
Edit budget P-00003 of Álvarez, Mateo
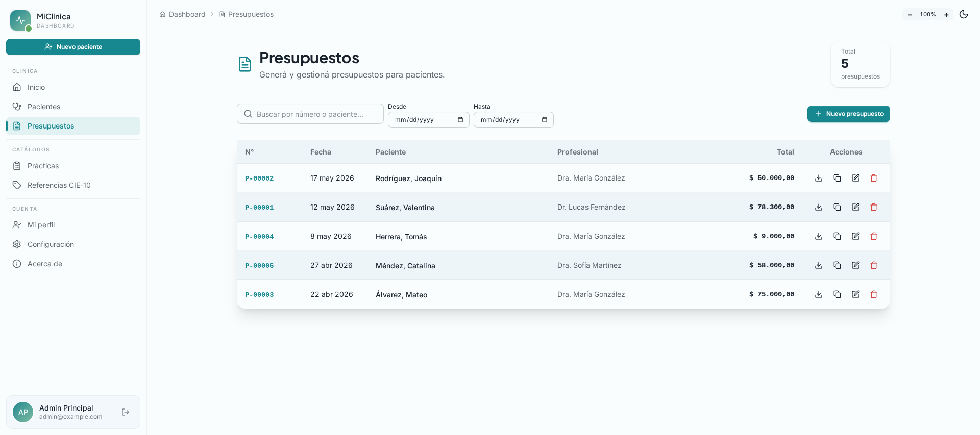[855, 294]
